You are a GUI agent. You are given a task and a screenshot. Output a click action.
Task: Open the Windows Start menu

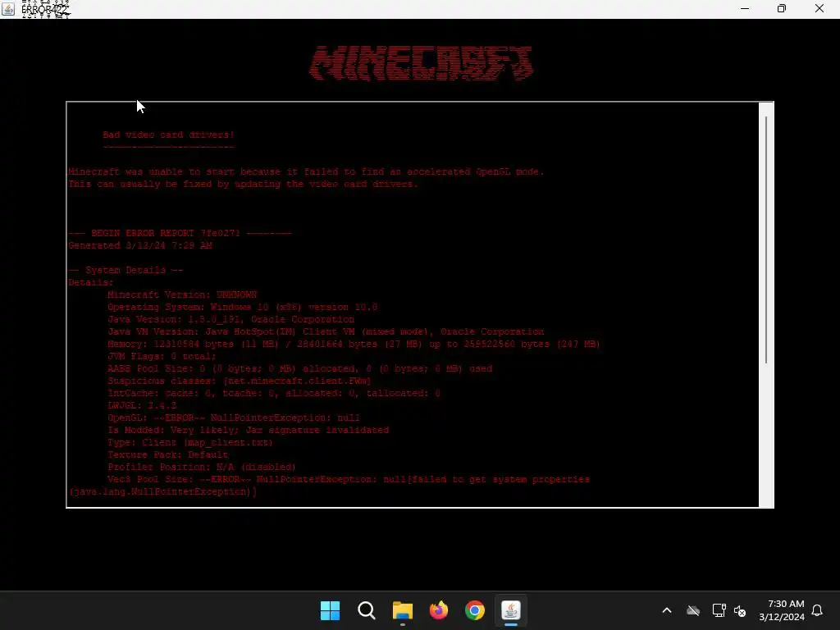point(330,610)
